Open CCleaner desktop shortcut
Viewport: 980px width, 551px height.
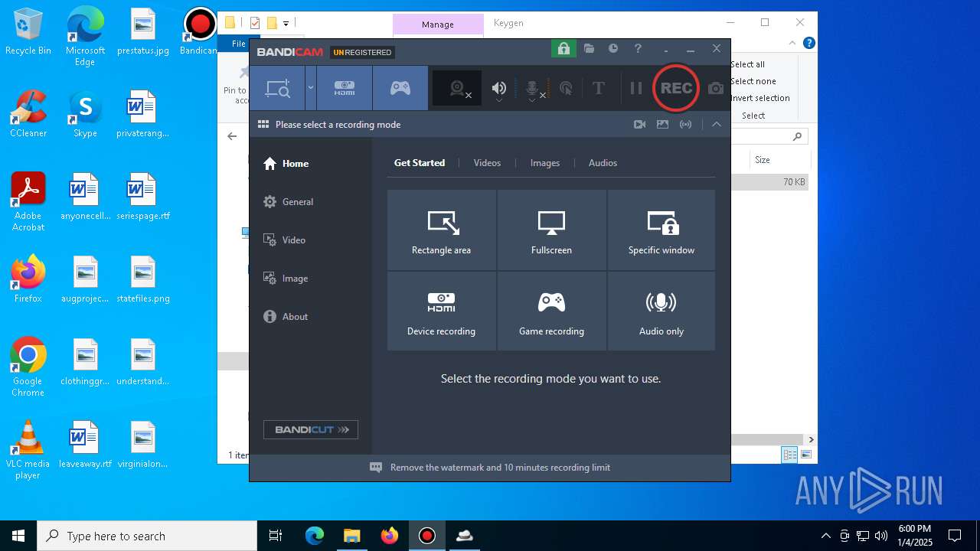(28, 114)
